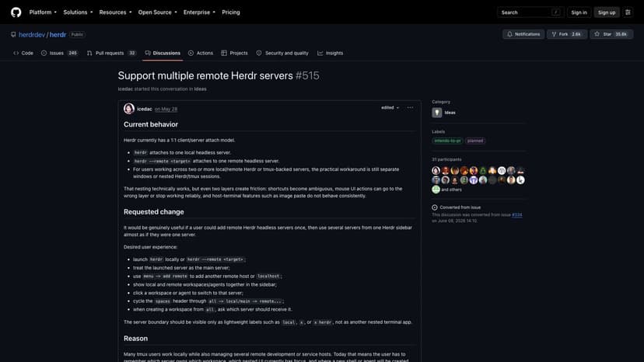
Task: Fork the repository
Action: 566,34
